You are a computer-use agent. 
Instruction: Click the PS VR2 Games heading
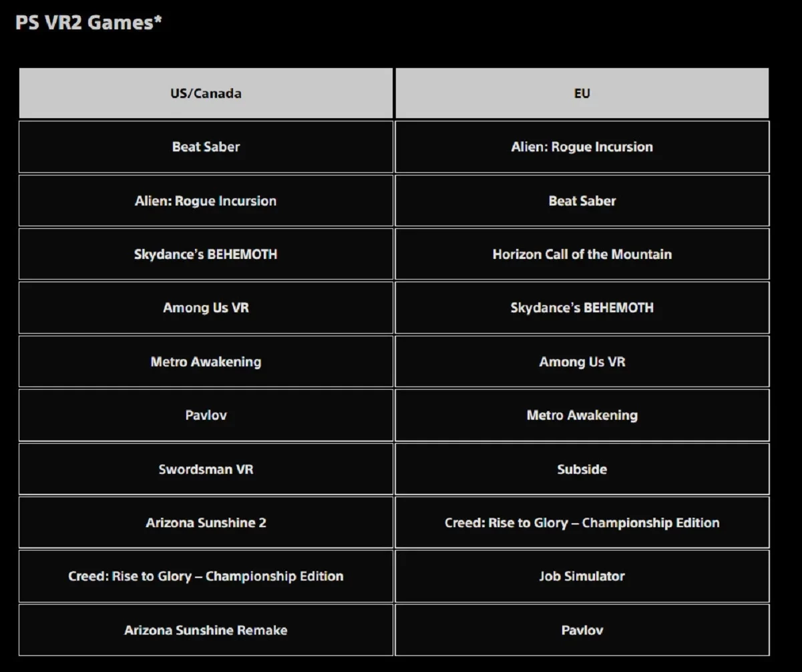(89, 23)
